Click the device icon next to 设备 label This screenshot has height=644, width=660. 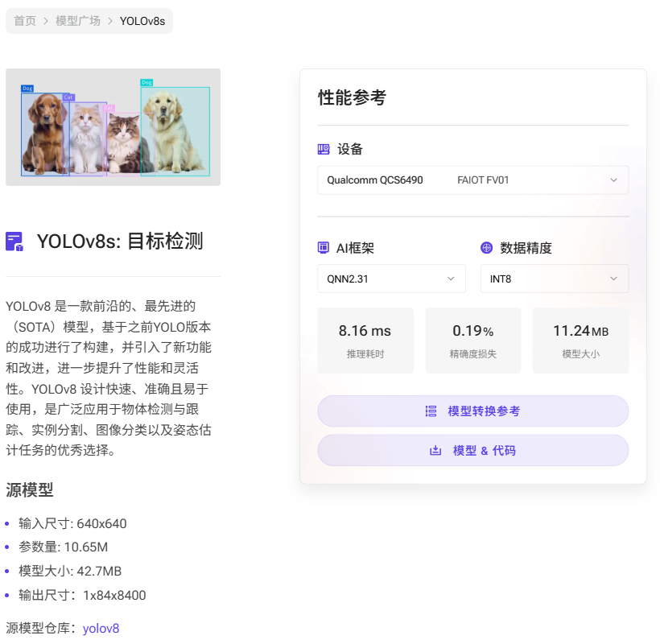[x=325, y=149]
